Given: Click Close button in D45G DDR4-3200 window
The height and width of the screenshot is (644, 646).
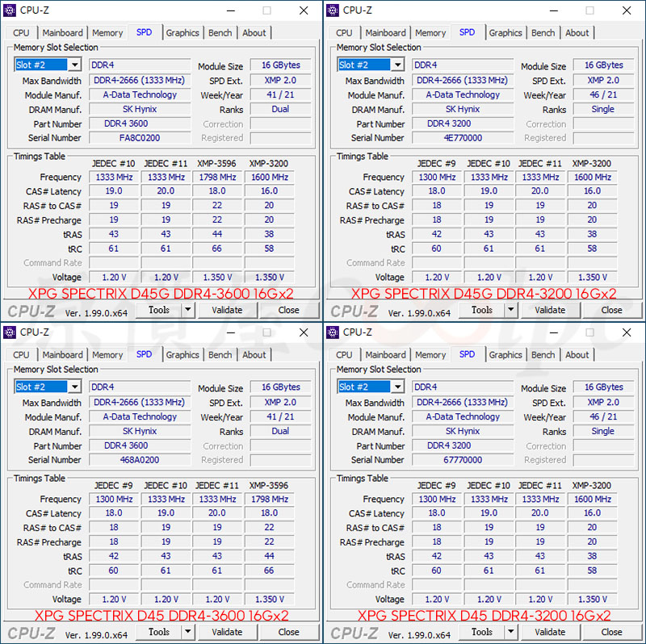Looking at the screenshot, I should pyautogui.click(x=612, y=310).
